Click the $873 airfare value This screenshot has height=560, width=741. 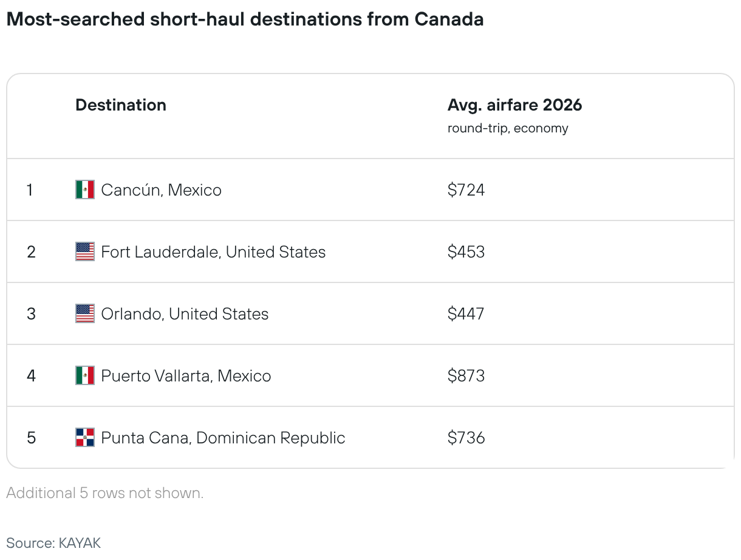pos(466,376)
